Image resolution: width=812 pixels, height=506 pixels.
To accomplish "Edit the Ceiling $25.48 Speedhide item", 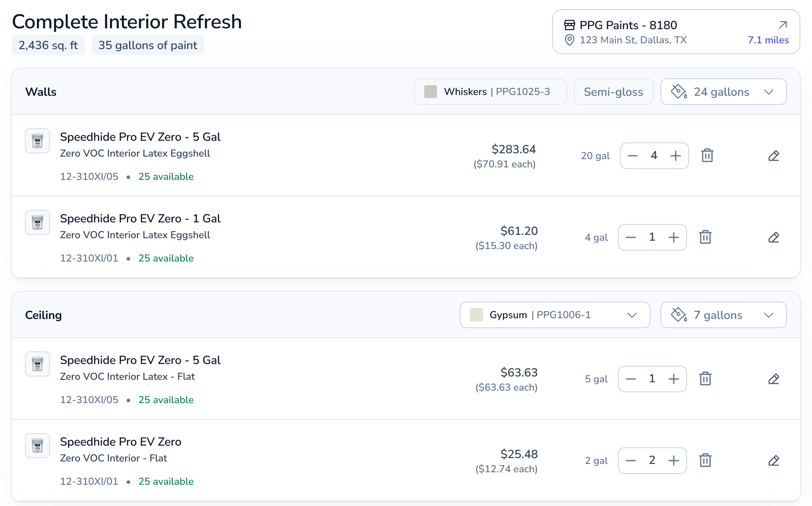I will (x=773, y=461).
